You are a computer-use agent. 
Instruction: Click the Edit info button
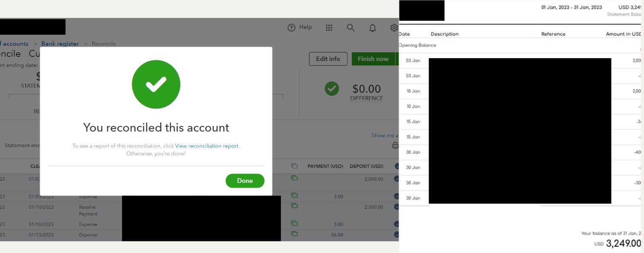tap(328, 59)
